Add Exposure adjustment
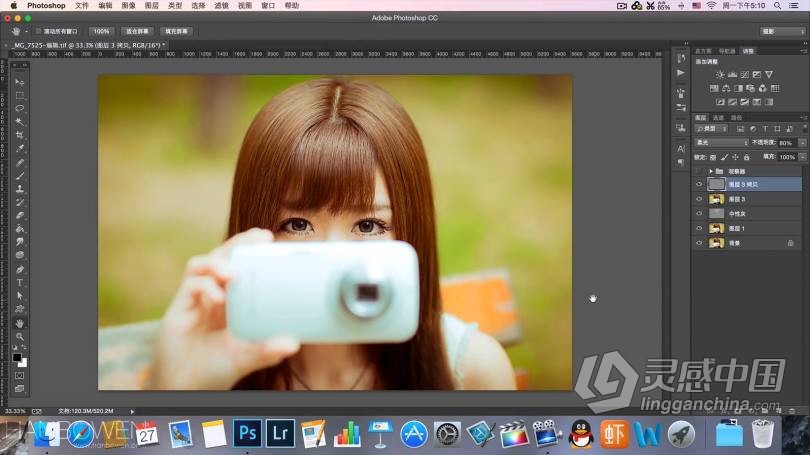 (757, 75)
